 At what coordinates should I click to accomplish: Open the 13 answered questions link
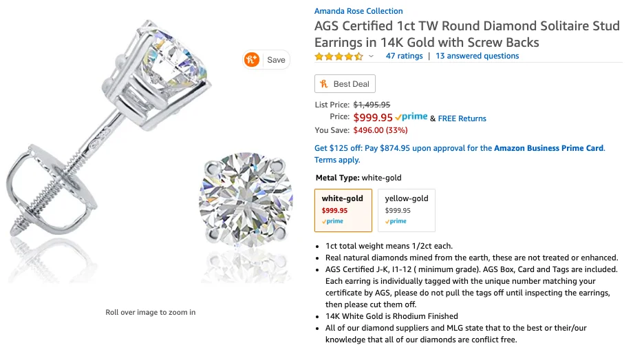pyautogui.click(x=477, y=56)
